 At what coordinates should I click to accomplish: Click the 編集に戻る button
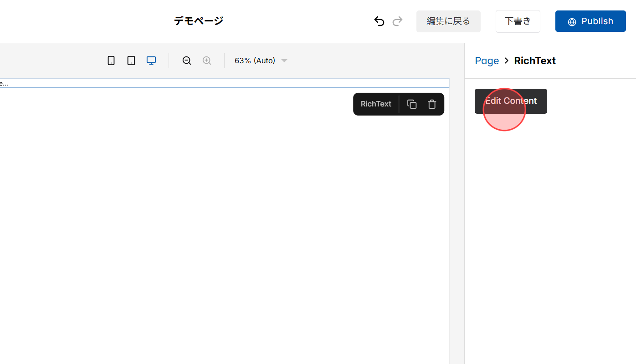448,21
